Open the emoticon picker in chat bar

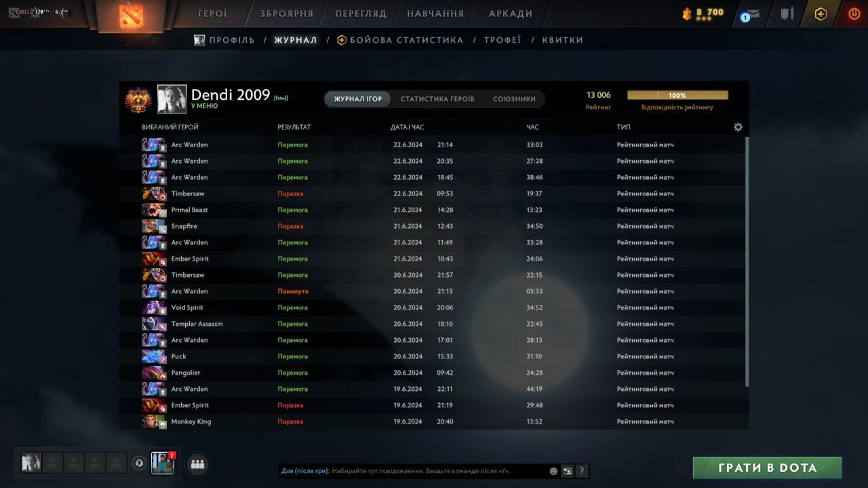(553, 470)
